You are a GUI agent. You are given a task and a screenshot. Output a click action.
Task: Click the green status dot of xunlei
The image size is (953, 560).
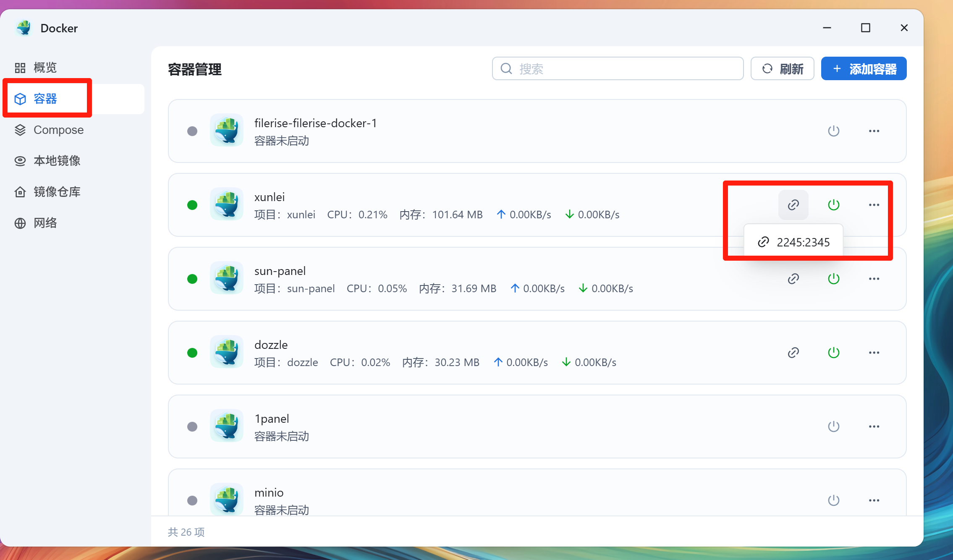click(192, 205)
